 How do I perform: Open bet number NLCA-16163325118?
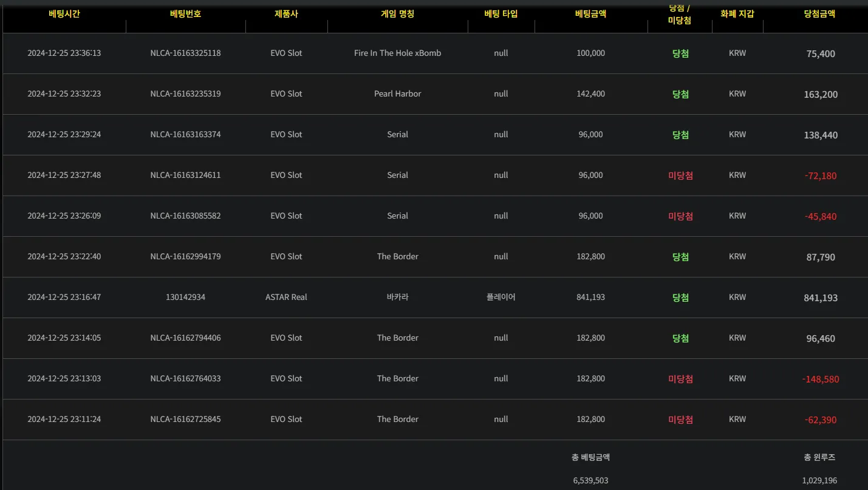click(185, 53)
